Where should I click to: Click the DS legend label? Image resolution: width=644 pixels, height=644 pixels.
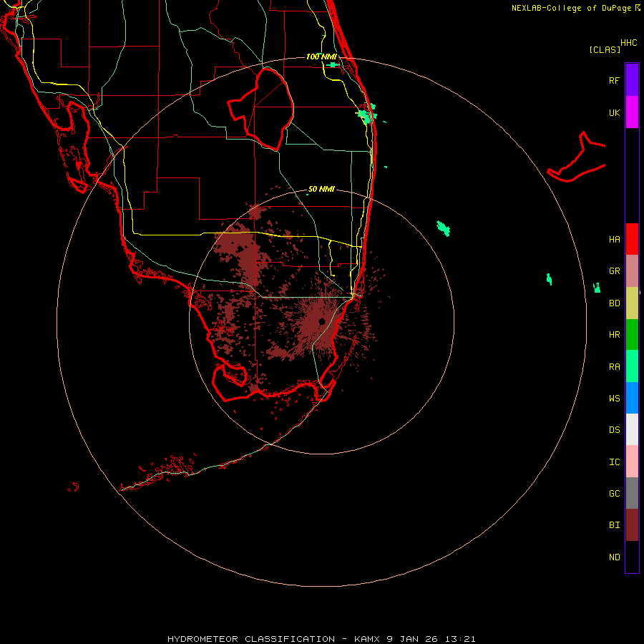click(x=614, y=429)
